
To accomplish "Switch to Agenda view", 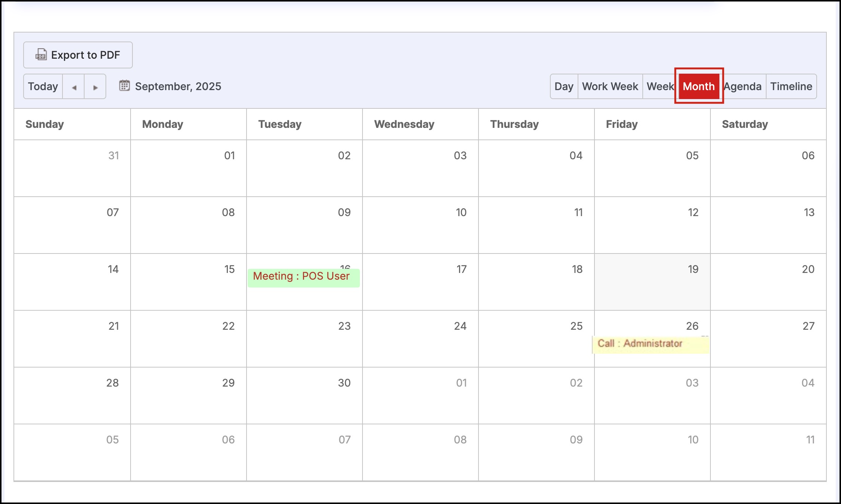I will pyautogui.click(x=743, y=86).
